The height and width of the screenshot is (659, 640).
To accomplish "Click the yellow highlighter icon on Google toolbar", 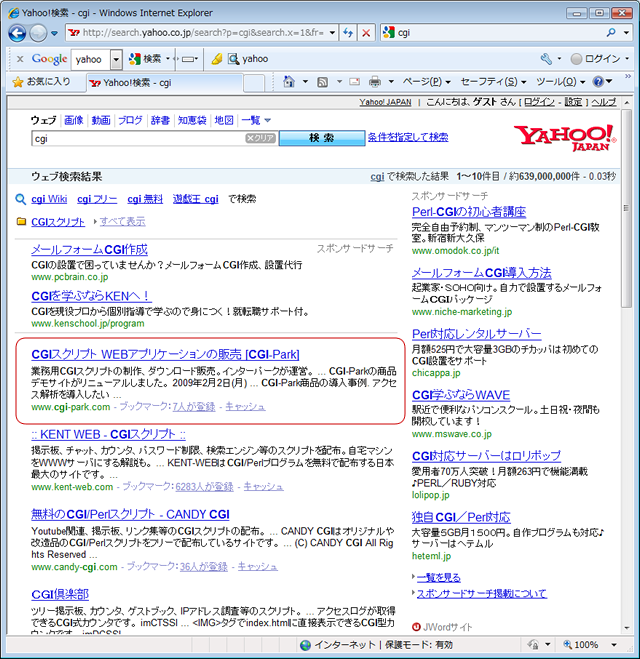I will pyautogui.click(x=217, y=59).
